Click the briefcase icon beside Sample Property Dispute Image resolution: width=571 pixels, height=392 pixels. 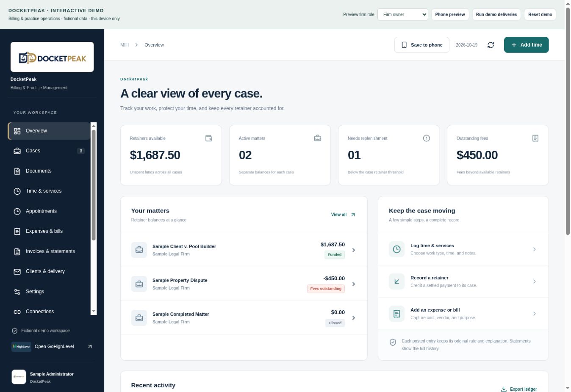click(139, 284)
